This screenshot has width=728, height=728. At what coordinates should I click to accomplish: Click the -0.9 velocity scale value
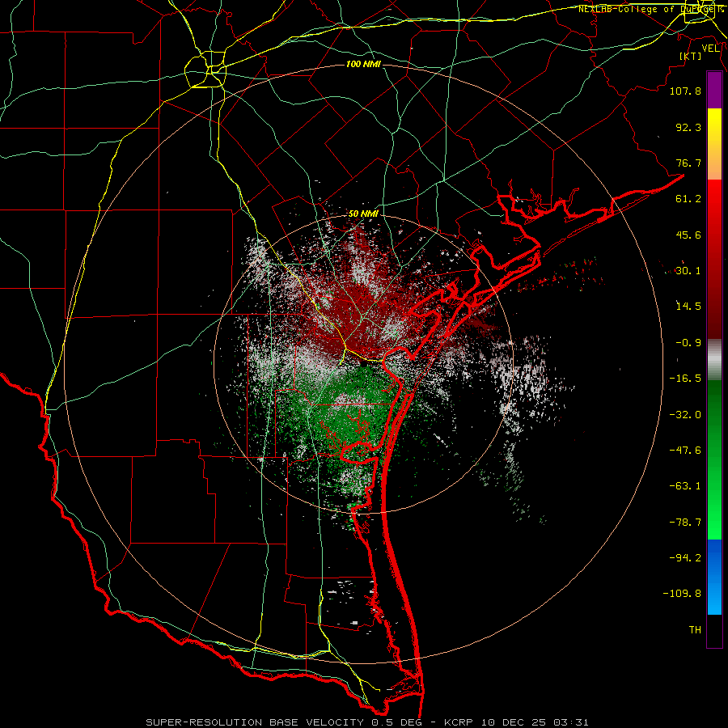coord(688,343)
